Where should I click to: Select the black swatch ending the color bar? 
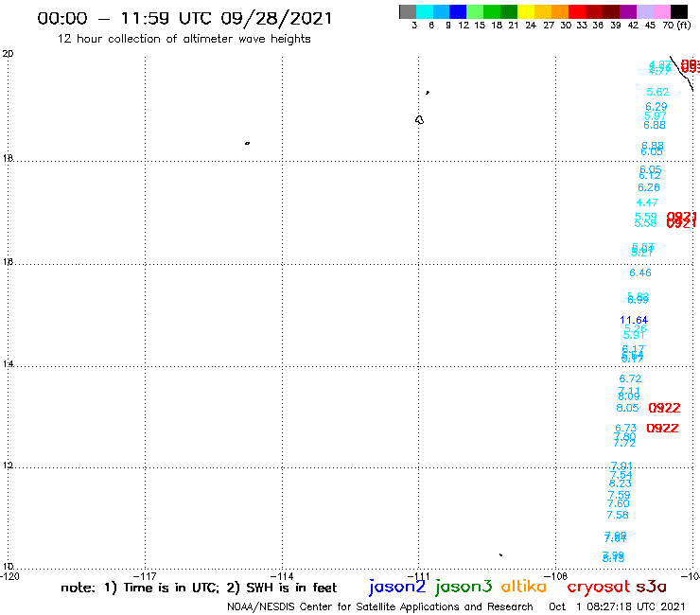coord(679,11)
